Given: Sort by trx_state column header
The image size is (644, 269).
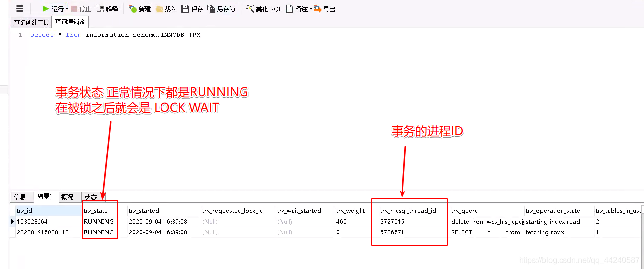Looking at the screenshot, I should point(104,211).
